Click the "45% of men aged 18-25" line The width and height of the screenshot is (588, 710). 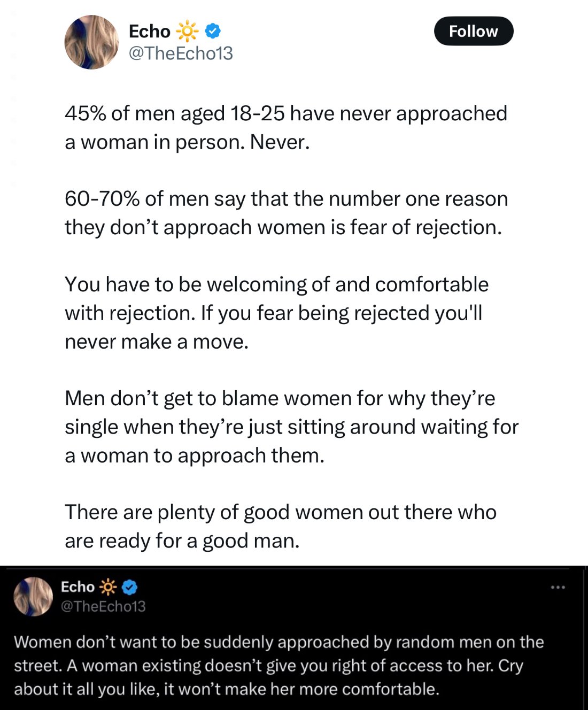tap(285, 114)
